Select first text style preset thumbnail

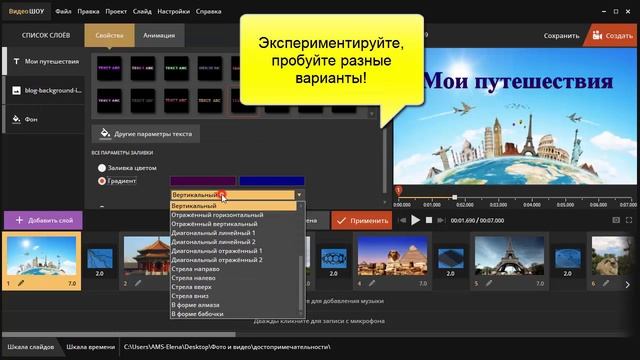[109, 68]
